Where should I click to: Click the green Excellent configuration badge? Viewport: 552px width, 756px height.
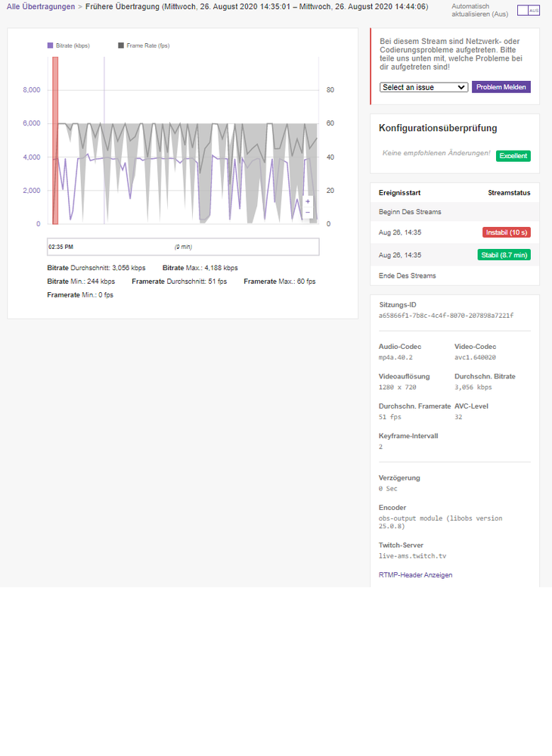[x=513, y=156]
